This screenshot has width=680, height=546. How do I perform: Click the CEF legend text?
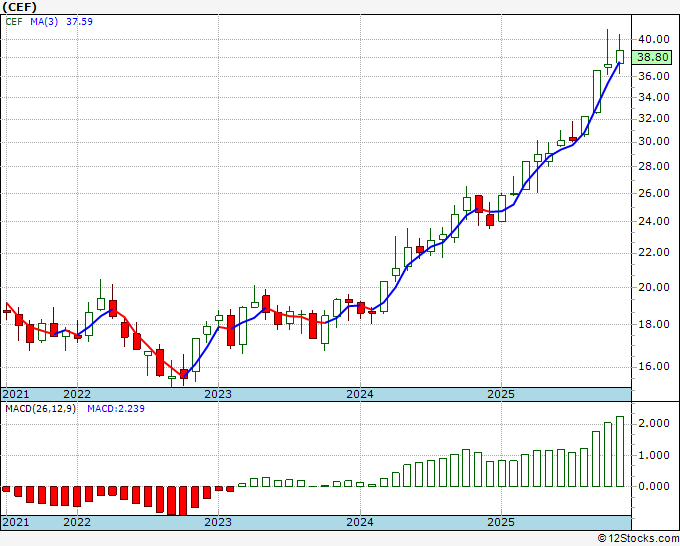pos(14,21)
